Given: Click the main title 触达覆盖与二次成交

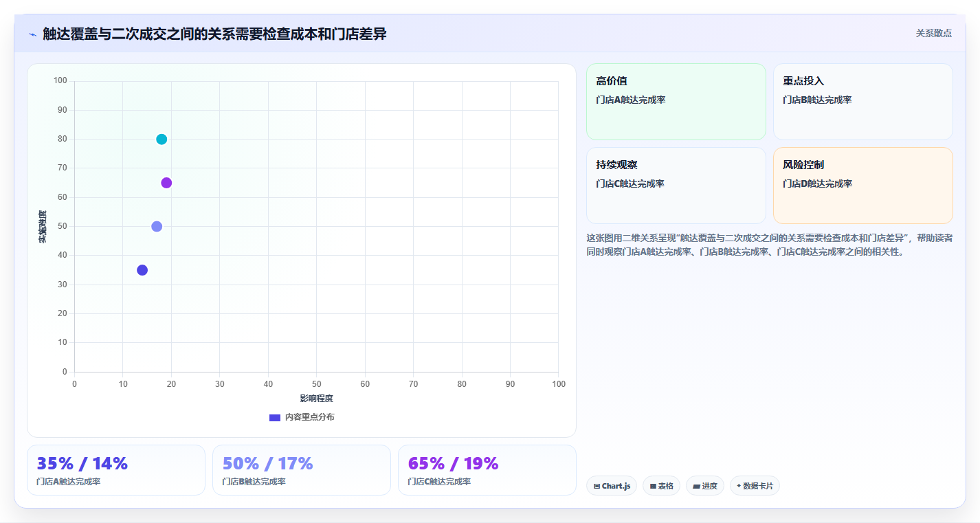Looking at the screenshot, I should coord(214,34).
